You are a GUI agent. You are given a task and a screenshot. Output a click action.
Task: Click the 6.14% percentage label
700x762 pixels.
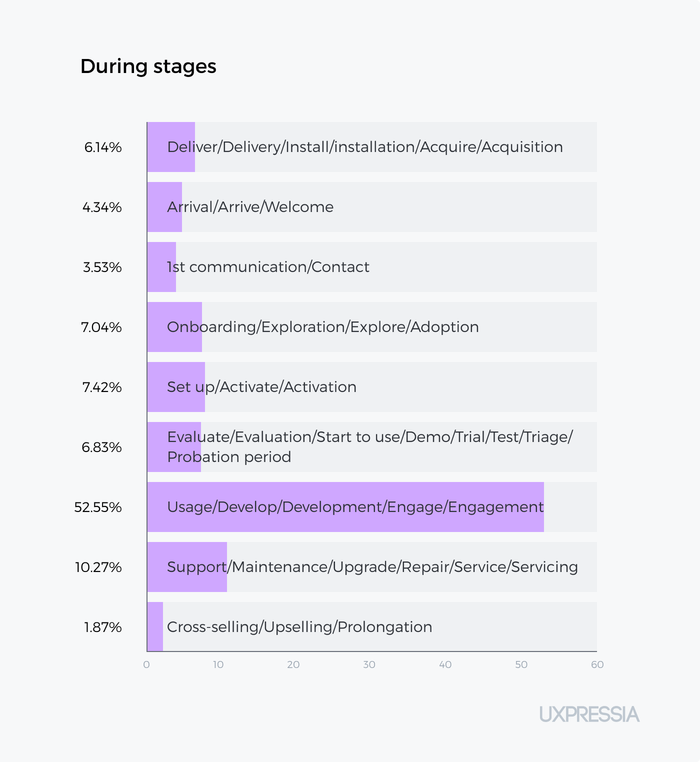(103, 147)
